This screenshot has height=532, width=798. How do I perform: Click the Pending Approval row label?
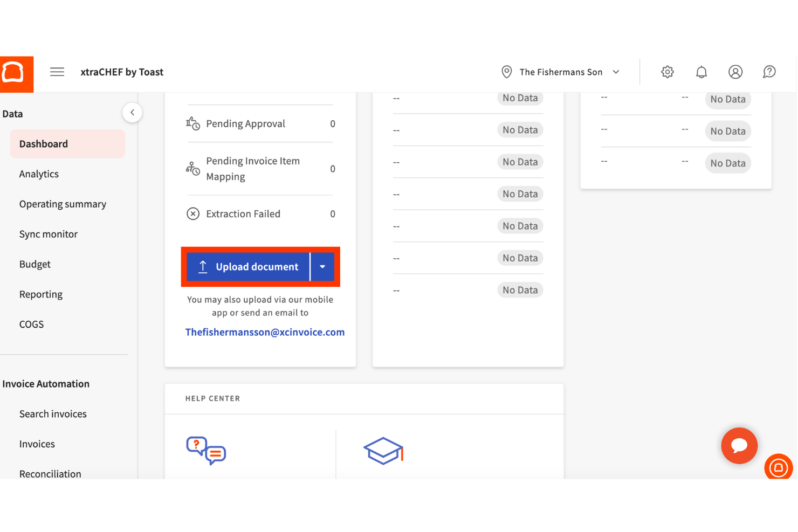click(x=245, y=124)
